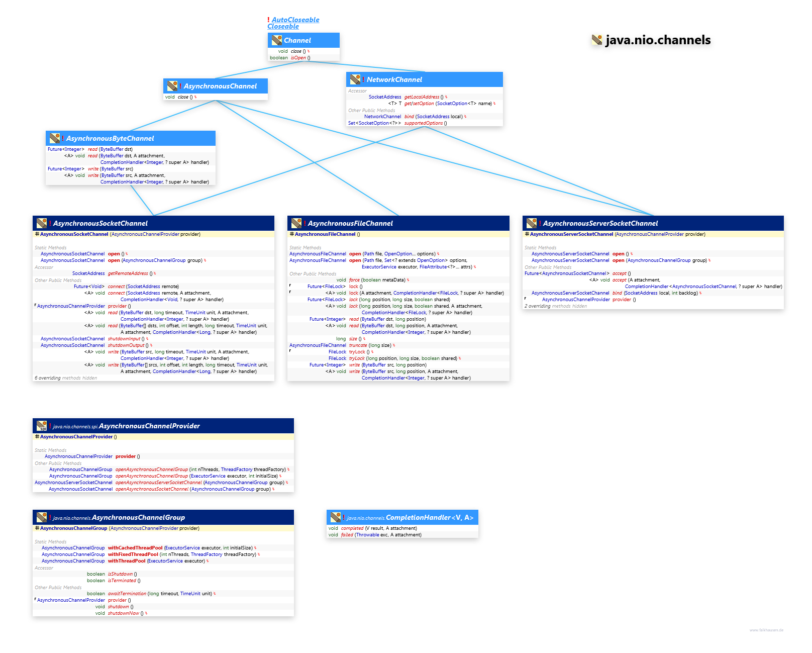
Task: Open the AutoCloseable link
Action: [x=295, y=20]
